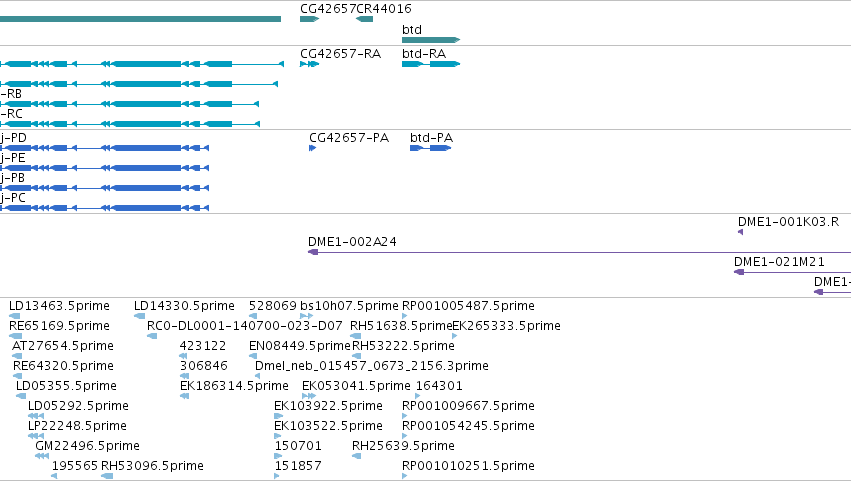
Task: Select the DME1-021M21 clone arrowhead
Action: click(739, 272)
